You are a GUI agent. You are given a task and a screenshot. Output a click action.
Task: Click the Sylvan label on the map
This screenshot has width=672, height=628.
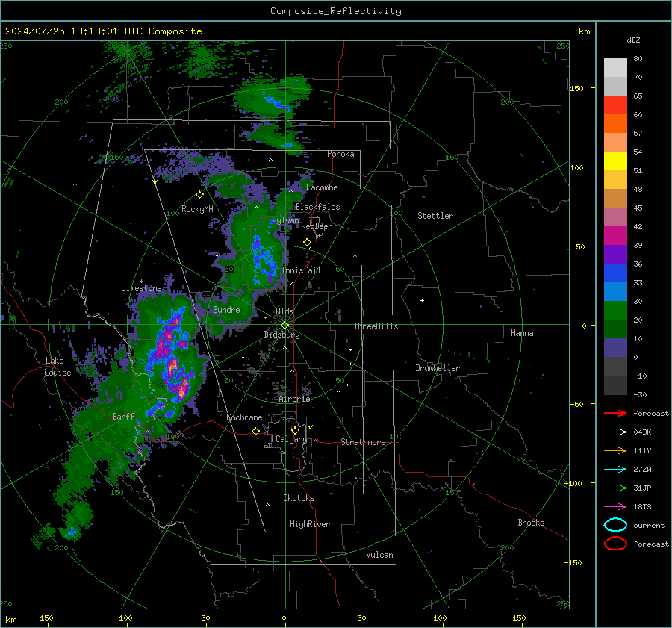(x=285, y=220)
